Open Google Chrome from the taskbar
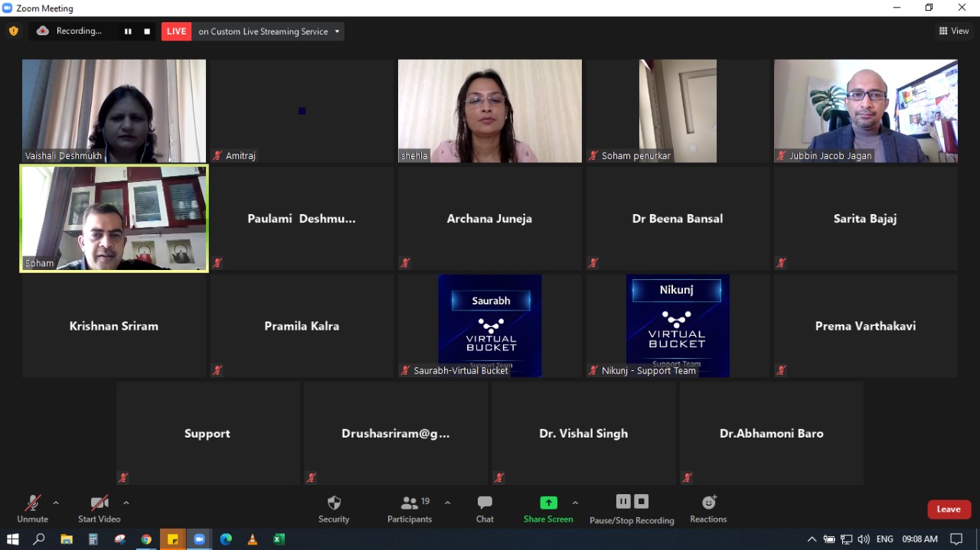Screen dimensions: 980x550 point(146,539)
